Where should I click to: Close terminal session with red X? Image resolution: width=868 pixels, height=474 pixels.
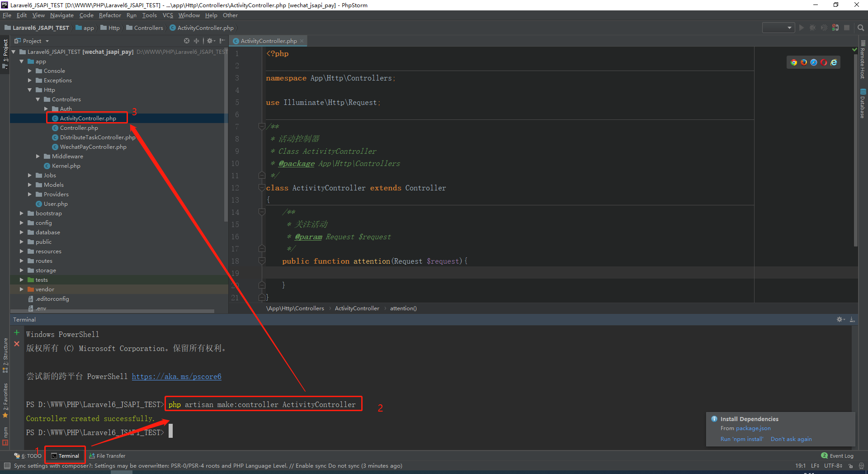[17, 344]
